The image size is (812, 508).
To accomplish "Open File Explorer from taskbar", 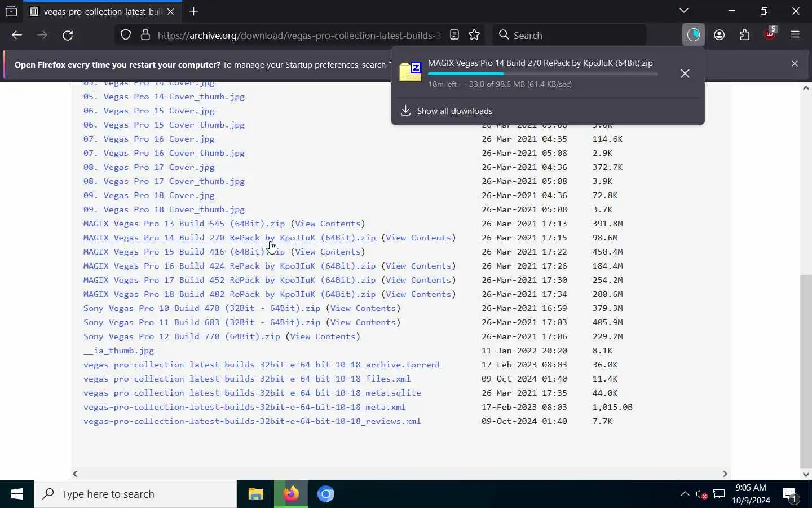I will pyautogui.click(x=256, y=494).
